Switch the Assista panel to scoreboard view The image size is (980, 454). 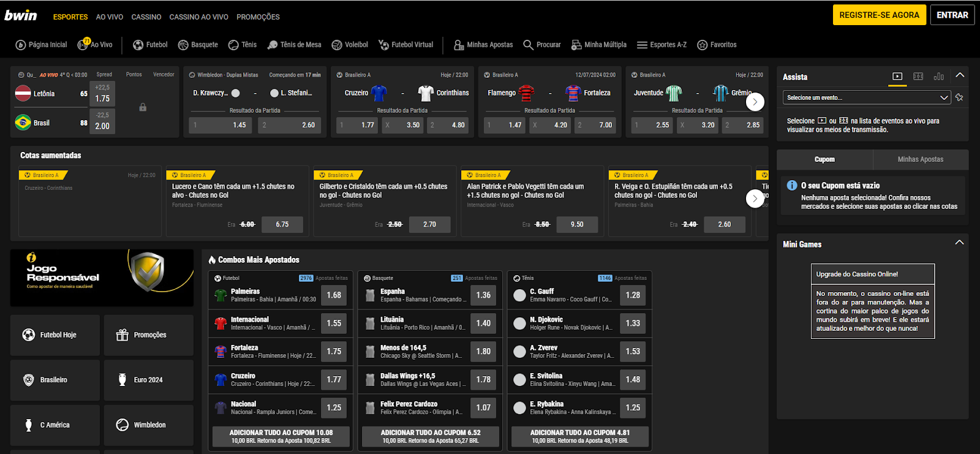tap(918, 77)
